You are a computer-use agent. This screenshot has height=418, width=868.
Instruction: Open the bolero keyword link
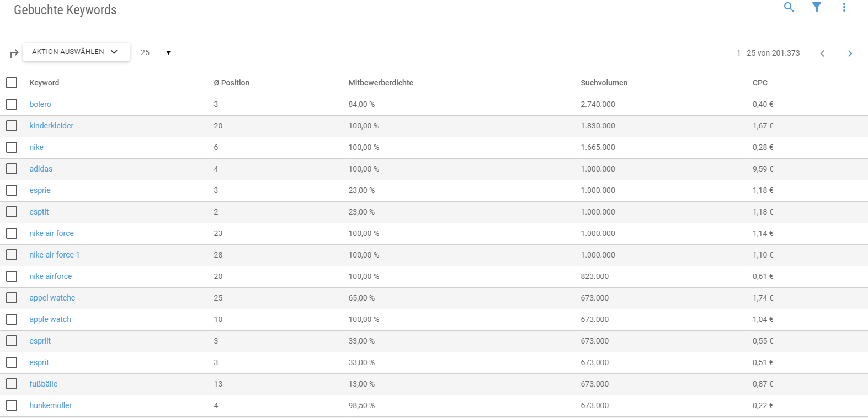40,104
